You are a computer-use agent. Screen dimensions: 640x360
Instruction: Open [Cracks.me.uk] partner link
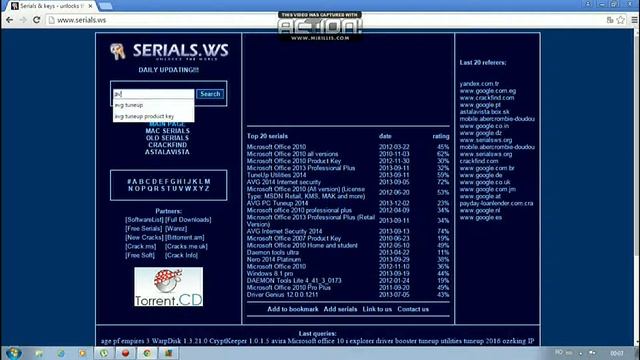[187, 246]
